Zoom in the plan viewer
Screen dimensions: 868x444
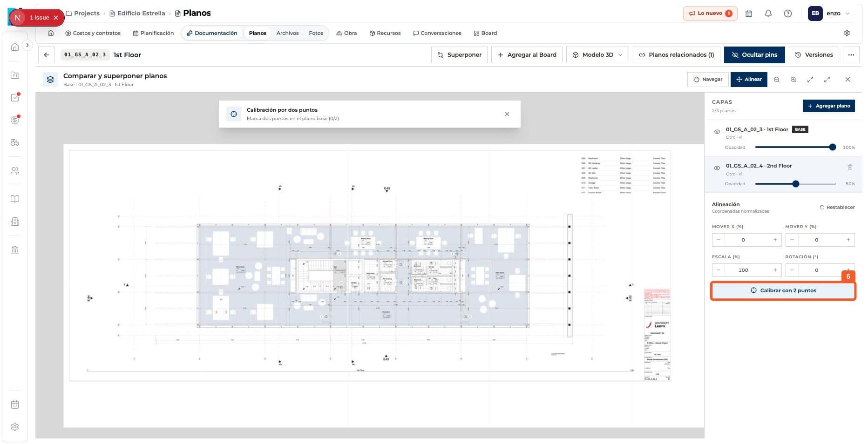click(793, 80)
